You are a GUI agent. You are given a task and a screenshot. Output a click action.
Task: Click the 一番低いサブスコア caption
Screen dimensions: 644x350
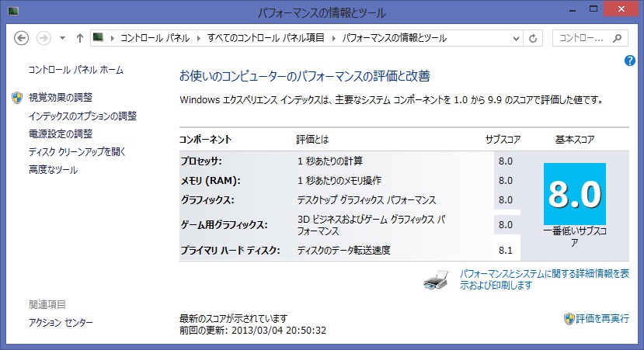click(x=575, y=237)
